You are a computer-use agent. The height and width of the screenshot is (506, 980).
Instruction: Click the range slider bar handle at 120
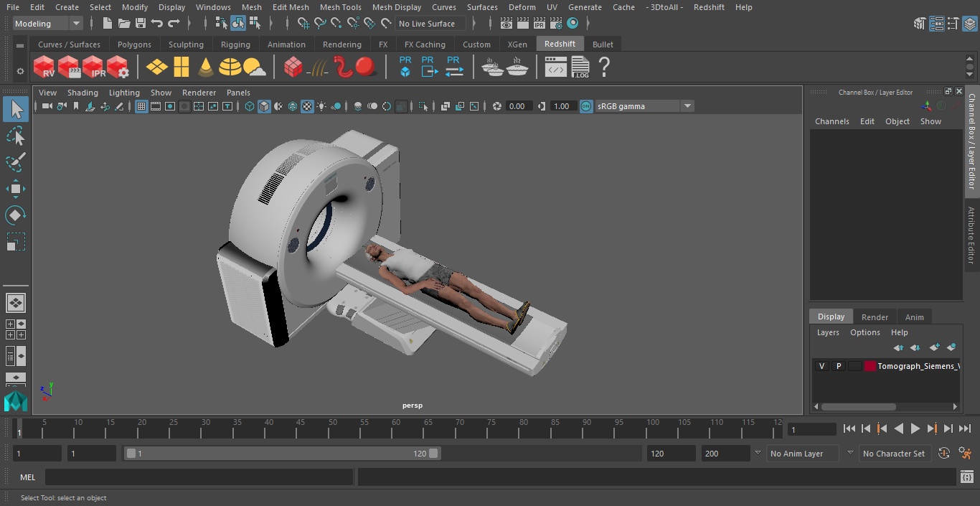click(433, 454)
